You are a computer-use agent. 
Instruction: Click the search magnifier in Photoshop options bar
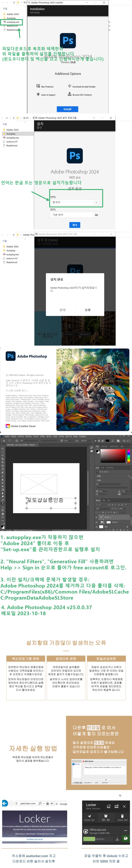[124, 440]
